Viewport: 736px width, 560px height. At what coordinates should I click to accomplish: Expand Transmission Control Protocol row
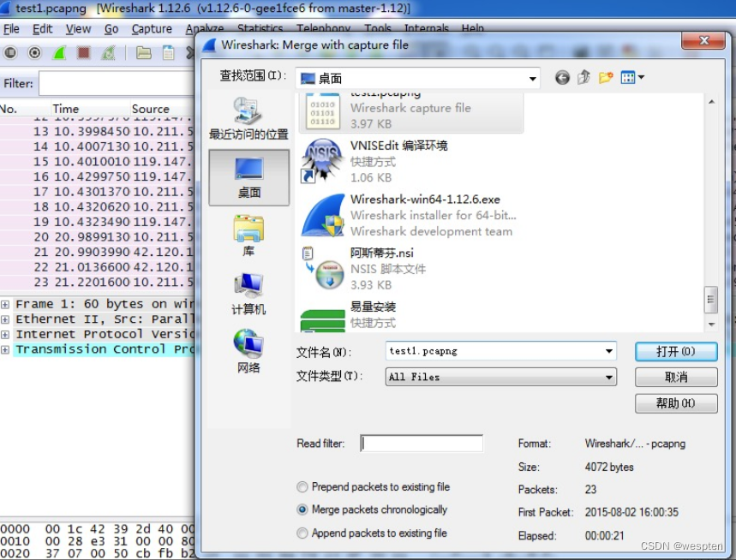click(4, 349)
